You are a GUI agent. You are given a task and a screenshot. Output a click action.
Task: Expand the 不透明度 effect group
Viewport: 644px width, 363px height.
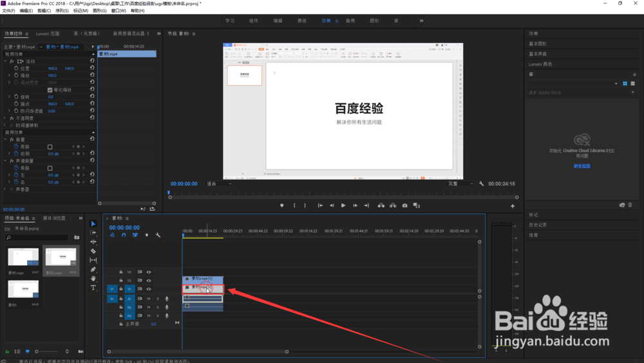(5, 118)
